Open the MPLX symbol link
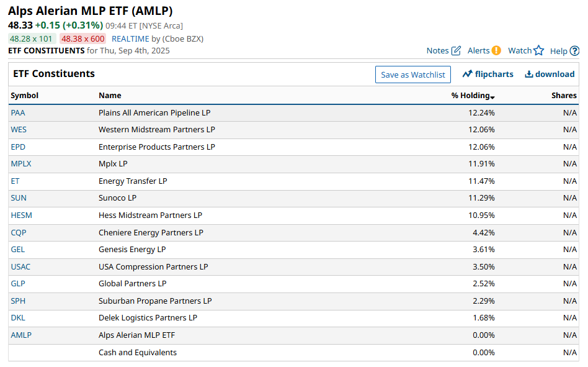This screenshot has width=588, height=367. [21, 163]
